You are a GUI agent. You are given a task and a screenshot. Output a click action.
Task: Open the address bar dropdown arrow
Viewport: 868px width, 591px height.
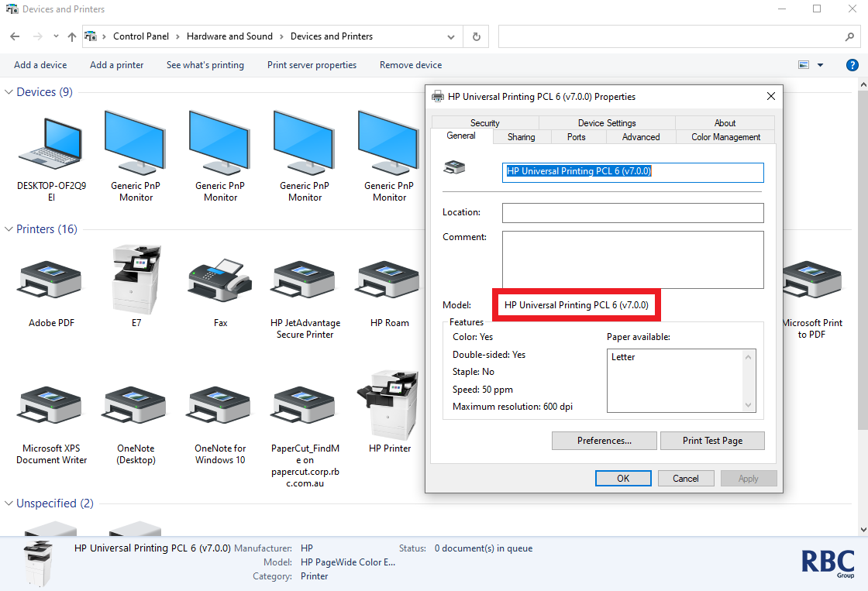[449, 36]
